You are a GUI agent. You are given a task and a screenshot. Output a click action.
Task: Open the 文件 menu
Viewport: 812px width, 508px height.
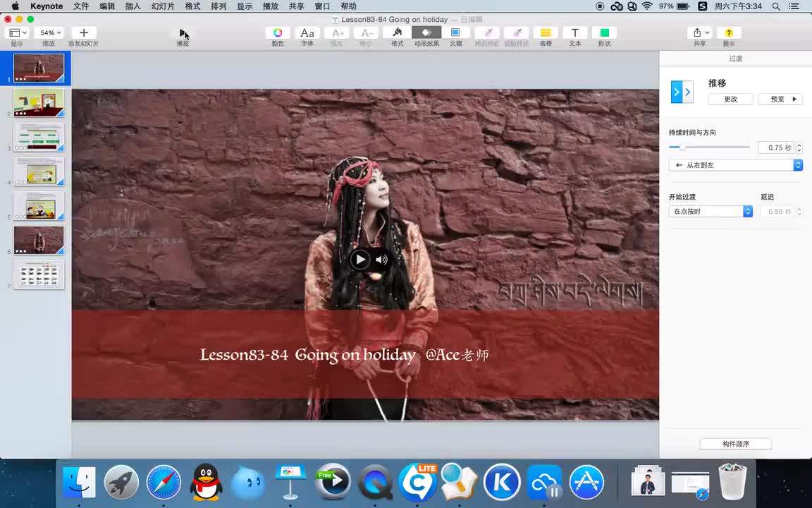pyautogui.click(x=81, y=6)
